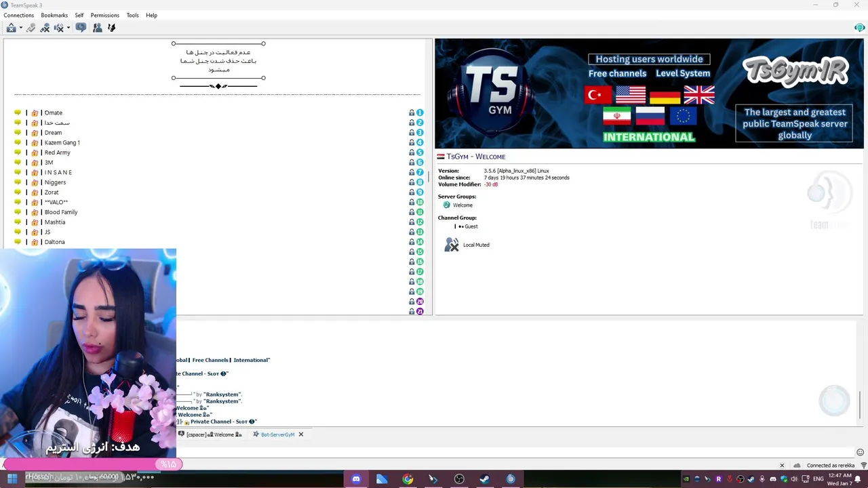Viewport: 868px width, 488px height.
Task: Click folder-lock icon beside Blood Family
Action: (35, 212)
